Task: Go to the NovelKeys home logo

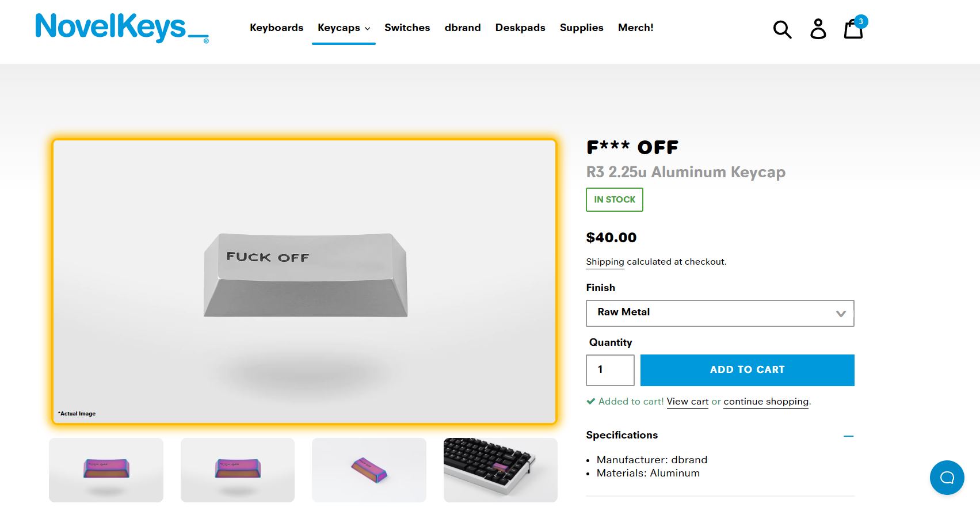Action: click(121, 28)
